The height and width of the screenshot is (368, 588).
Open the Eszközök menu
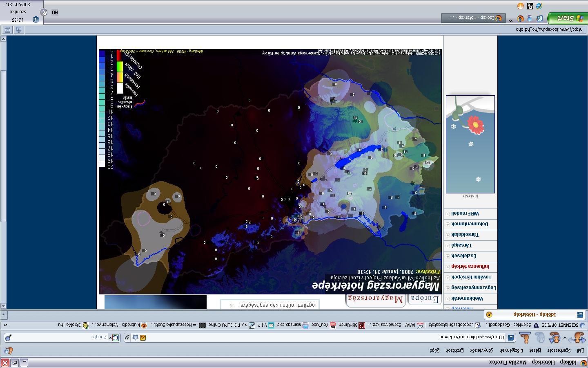point(454,350)
